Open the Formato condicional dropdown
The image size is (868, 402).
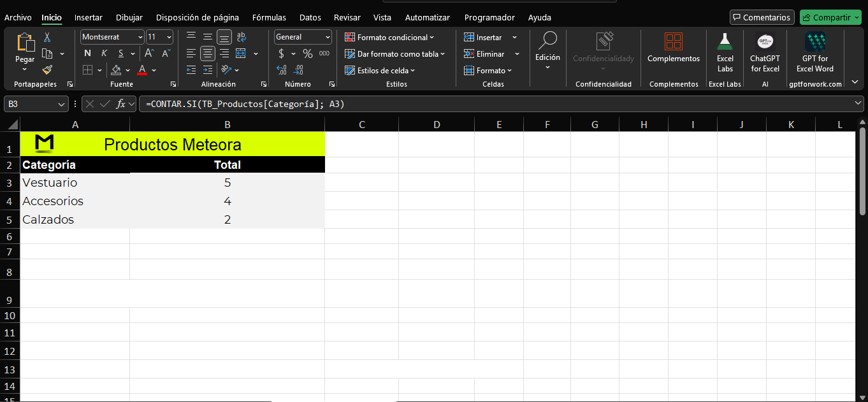tap(389, 38)
